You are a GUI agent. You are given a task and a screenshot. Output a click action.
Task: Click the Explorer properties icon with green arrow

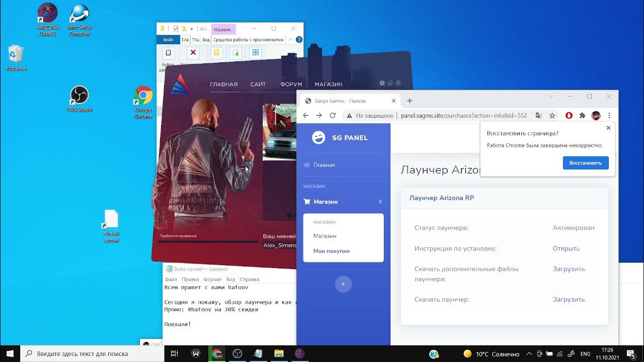coord(235,52)
